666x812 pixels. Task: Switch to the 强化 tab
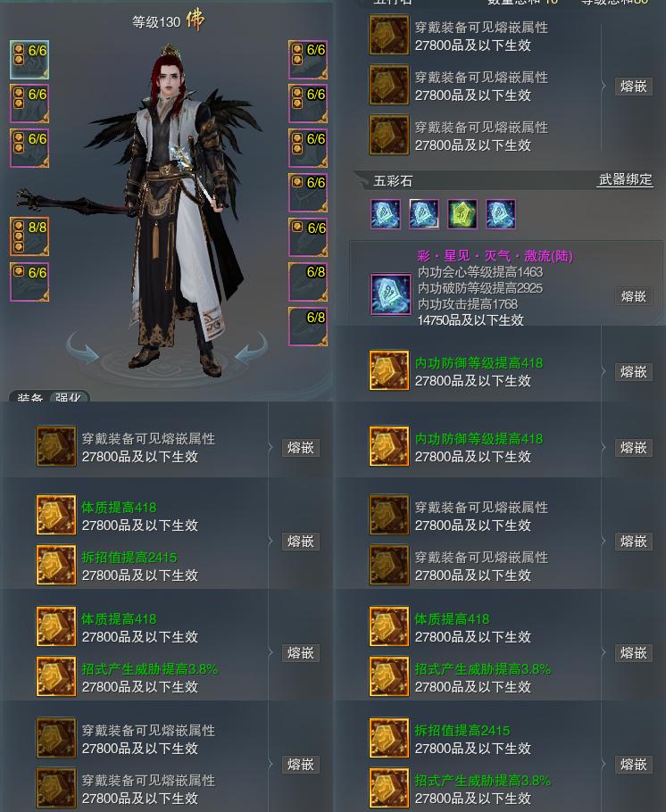tap(69, 397)
